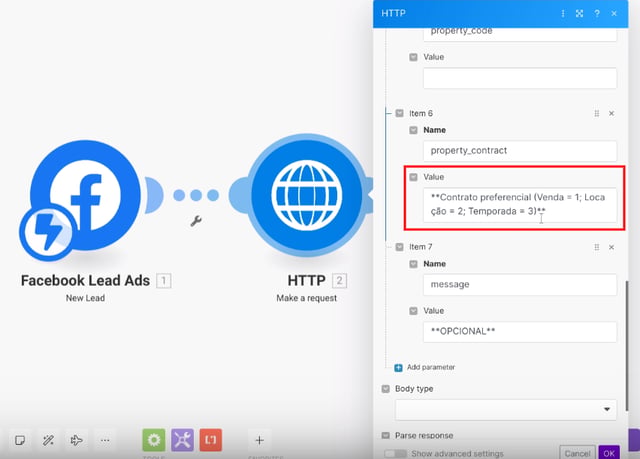Click the Make a request subtitle
640x459 pixels.
tap(307, 298)
